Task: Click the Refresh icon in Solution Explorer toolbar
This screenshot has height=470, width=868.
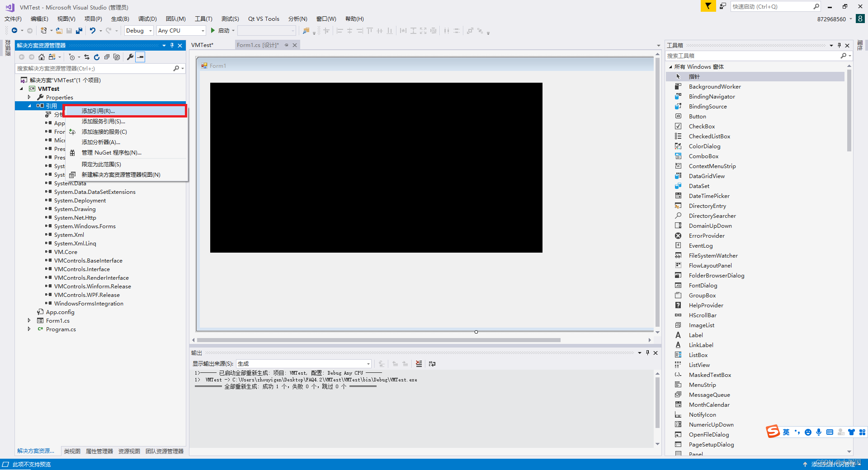Action: click(97, 57)
